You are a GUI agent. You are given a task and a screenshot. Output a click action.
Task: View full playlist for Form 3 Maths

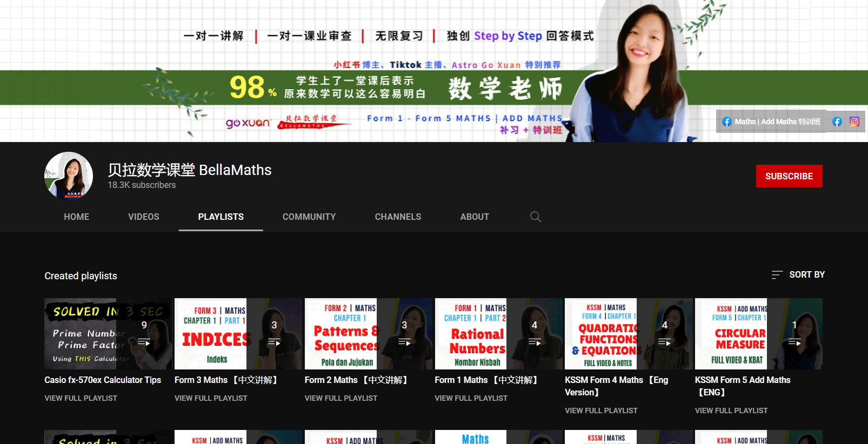[x=211, y=398]
